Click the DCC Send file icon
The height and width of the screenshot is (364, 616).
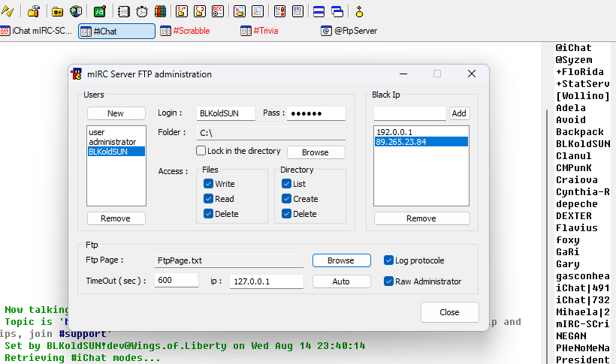click(x=182, y=11)
